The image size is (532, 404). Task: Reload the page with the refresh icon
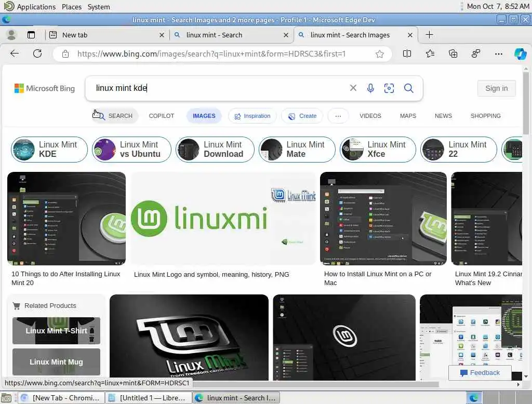[37, 53]
